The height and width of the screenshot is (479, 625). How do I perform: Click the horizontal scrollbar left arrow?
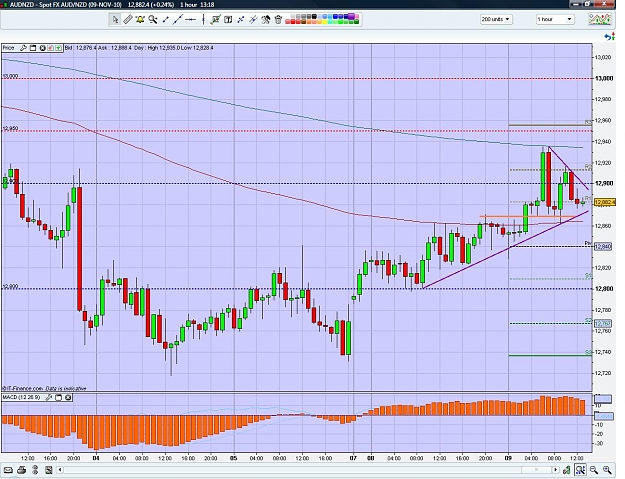click(x=60, y=470)
